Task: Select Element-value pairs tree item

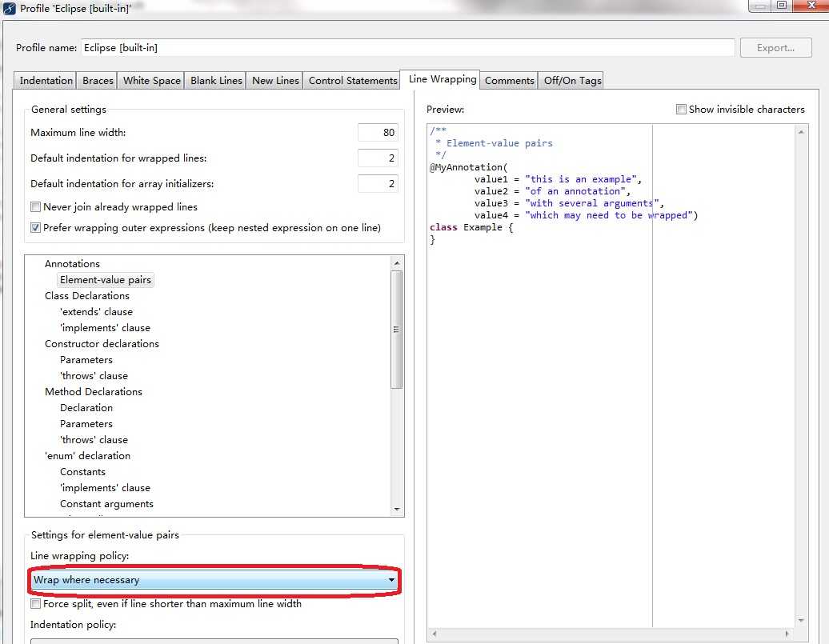Action: [105, 280]
